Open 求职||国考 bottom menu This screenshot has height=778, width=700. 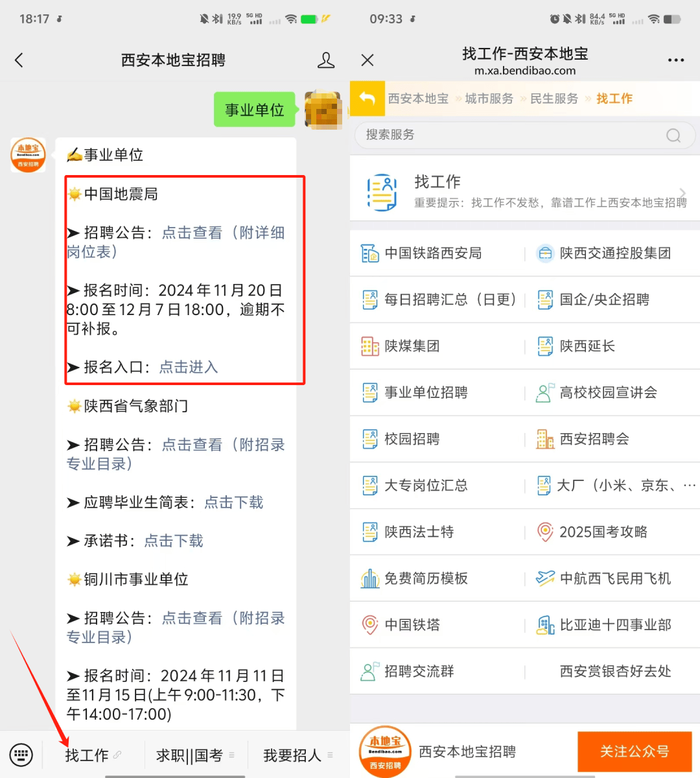coord(195,755)
